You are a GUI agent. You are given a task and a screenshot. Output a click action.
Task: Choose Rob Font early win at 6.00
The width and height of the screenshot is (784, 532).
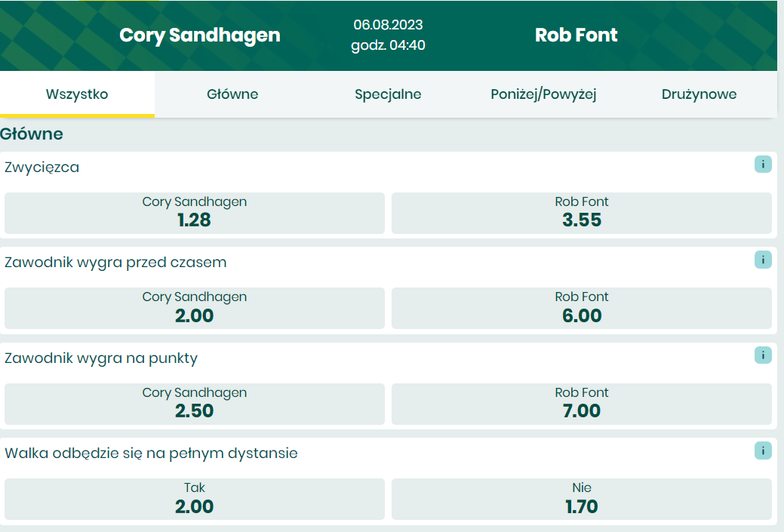click(x=581, y=308)
